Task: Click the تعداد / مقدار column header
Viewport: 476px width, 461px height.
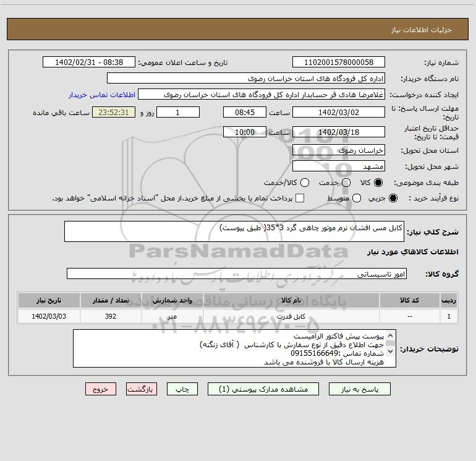Action: point(111,300)
